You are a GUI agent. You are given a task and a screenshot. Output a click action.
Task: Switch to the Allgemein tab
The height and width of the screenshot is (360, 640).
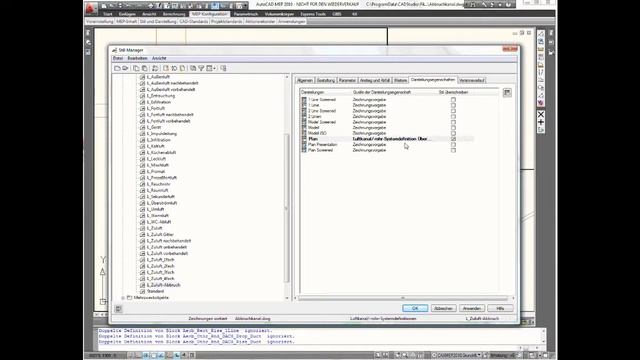(x=305, y=80)
